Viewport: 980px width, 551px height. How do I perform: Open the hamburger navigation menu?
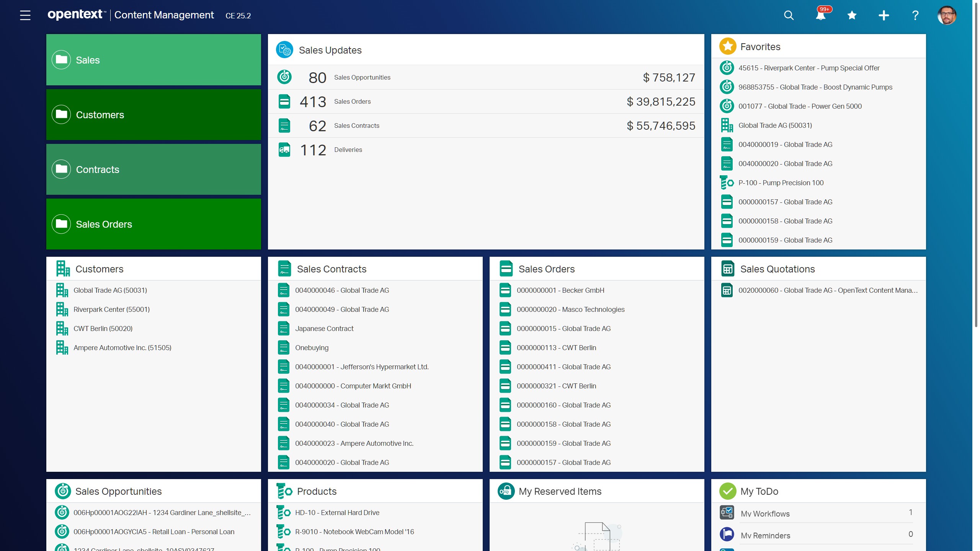pyautogui.click(x=25, y=15)
